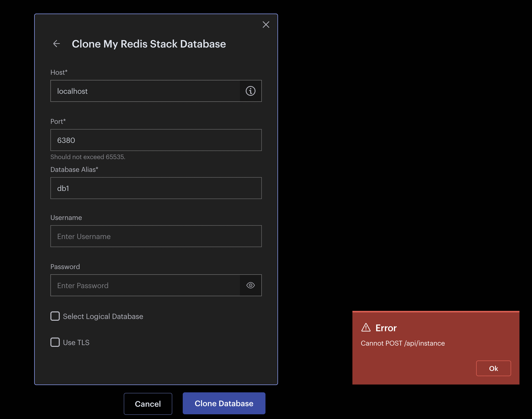Screen dimensions: 532x419
Task: Click the Host info icon
Action: click(x=250, y=91)
